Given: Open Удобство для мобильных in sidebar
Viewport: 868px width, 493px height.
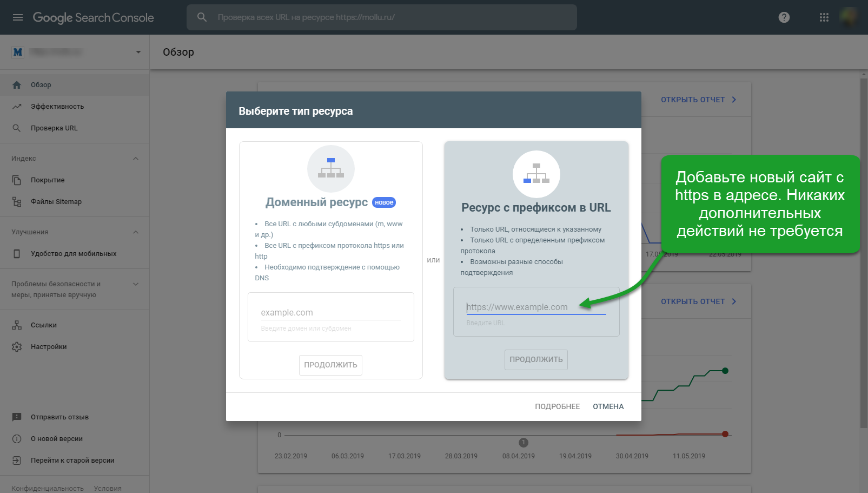Looking at the screenshot, I should click(x=75, y=254).
